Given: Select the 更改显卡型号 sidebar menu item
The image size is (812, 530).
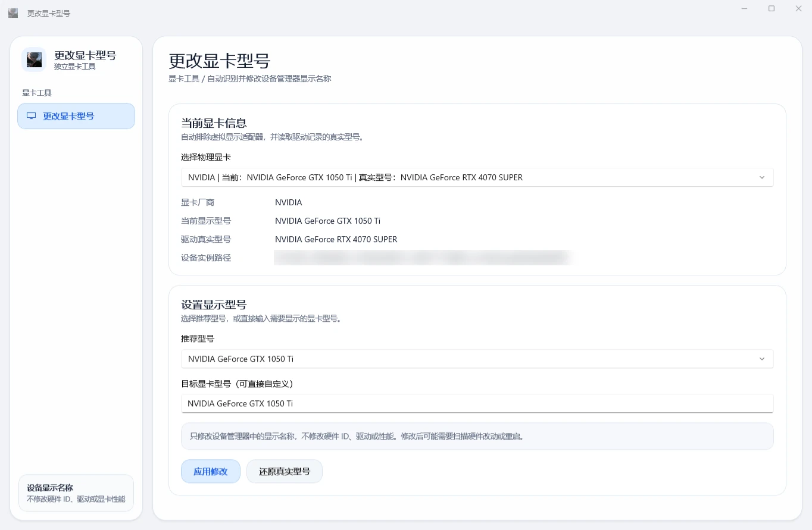Looking at the screenshot, I should (x=76, y=116).
